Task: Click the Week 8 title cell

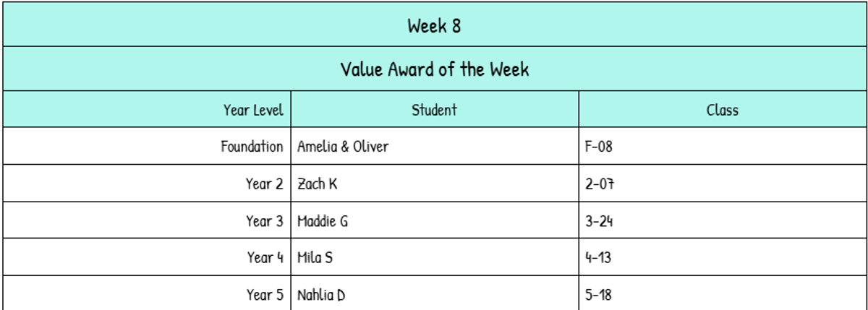Action: point(434,26)
